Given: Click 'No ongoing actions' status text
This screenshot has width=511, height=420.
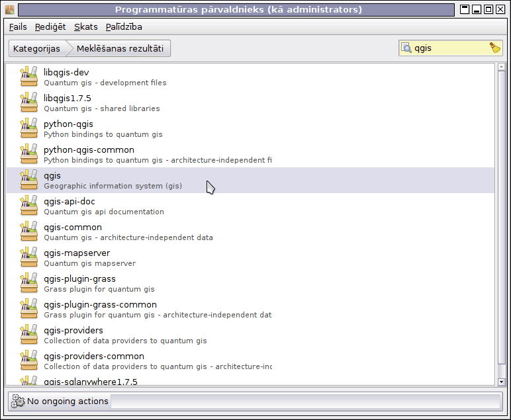Looking at the screenshot, I should pos(68,401).
